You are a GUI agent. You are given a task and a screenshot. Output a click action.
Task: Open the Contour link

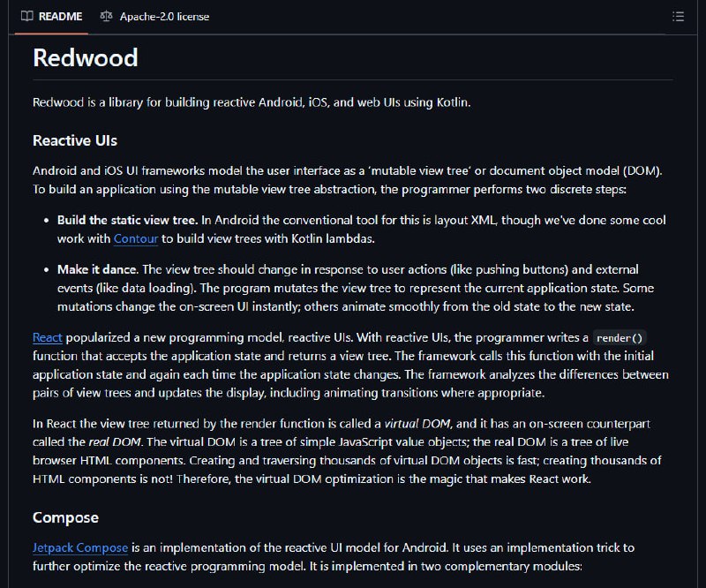136,238
